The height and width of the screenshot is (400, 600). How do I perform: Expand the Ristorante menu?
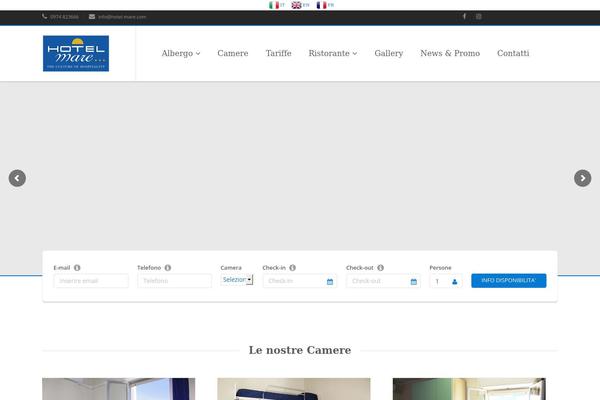click(x=333, y=53)
